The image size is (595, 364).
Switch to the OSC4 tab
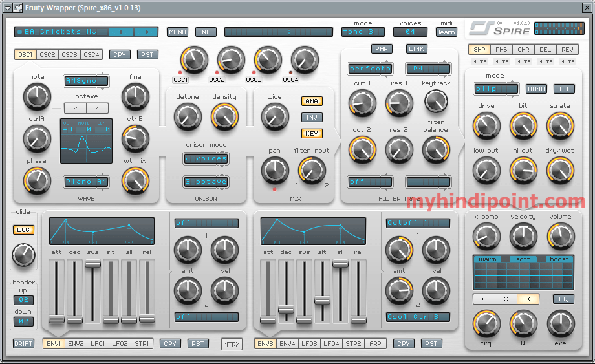tap(91, 54)
